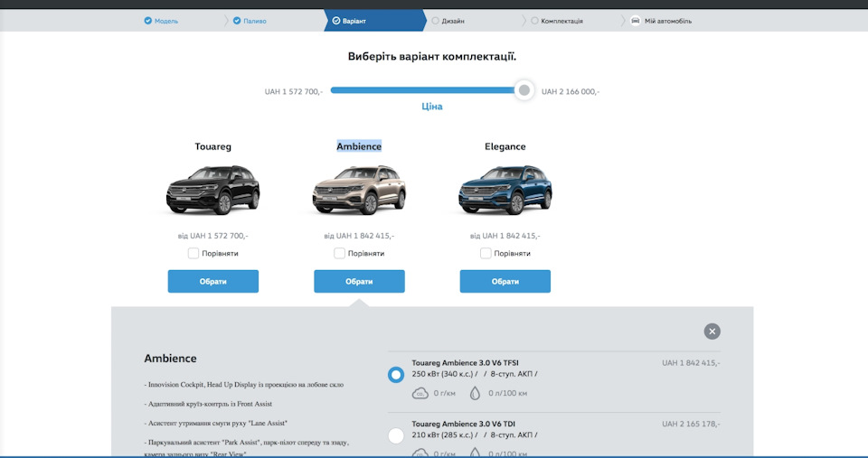Go to the Паливо step
This screenshot has height=458, width=868.
pyautogui.click(x=250, y=21)
